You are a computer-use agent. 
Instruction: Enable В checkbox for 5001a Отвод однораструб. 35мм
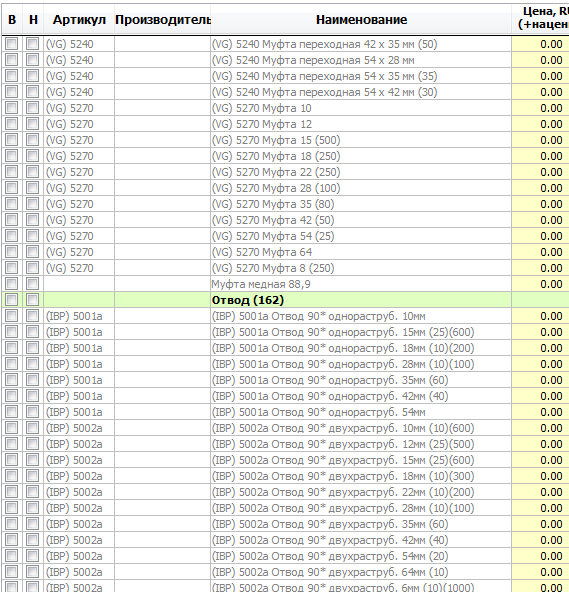click(11, 380)
